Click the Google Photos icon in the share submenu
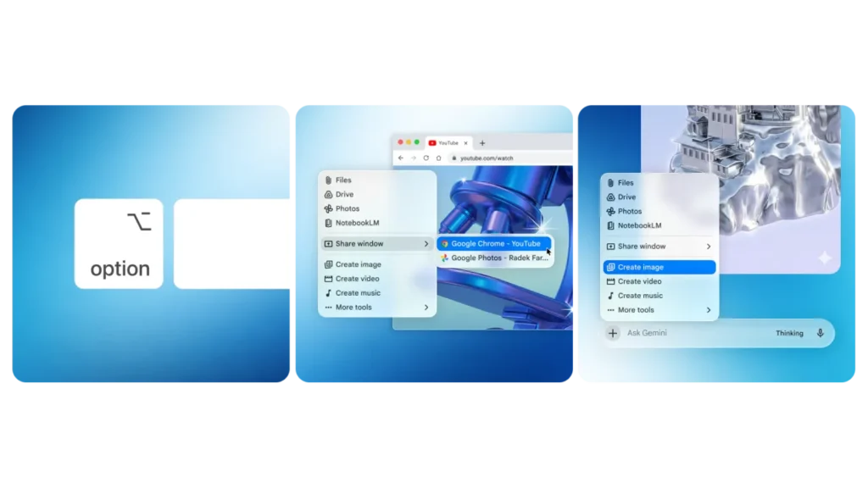 [x=445, y=257]
